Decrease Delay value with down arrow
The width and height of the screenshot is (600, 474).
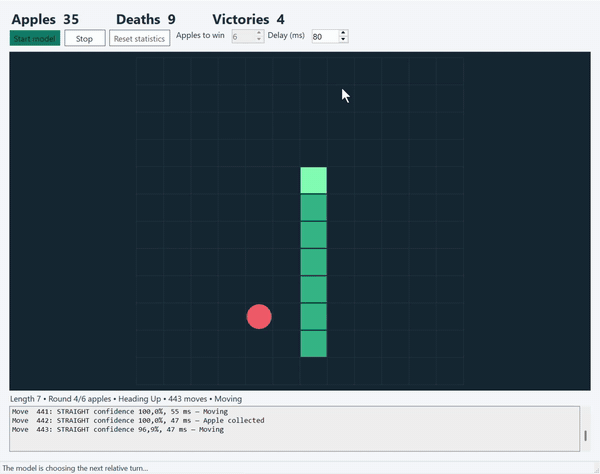tap(343, 39)
